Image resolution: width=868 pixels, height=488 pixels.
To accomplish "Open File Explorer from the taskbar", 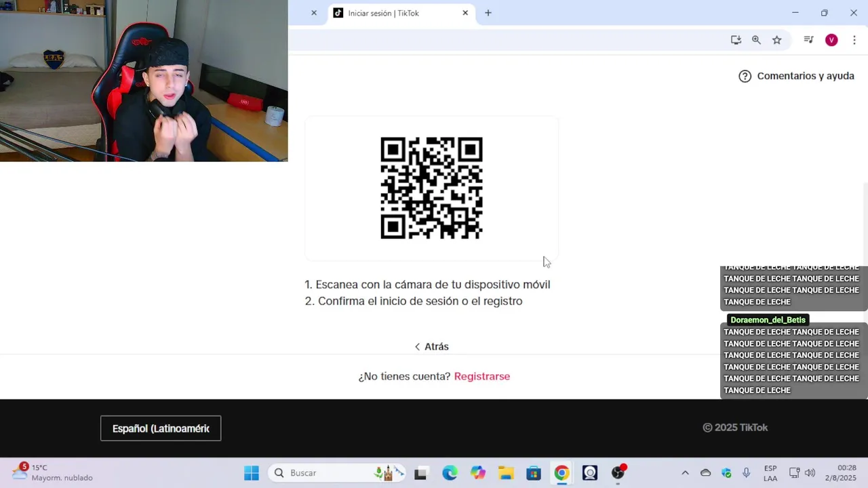I will tap(506, 473).
